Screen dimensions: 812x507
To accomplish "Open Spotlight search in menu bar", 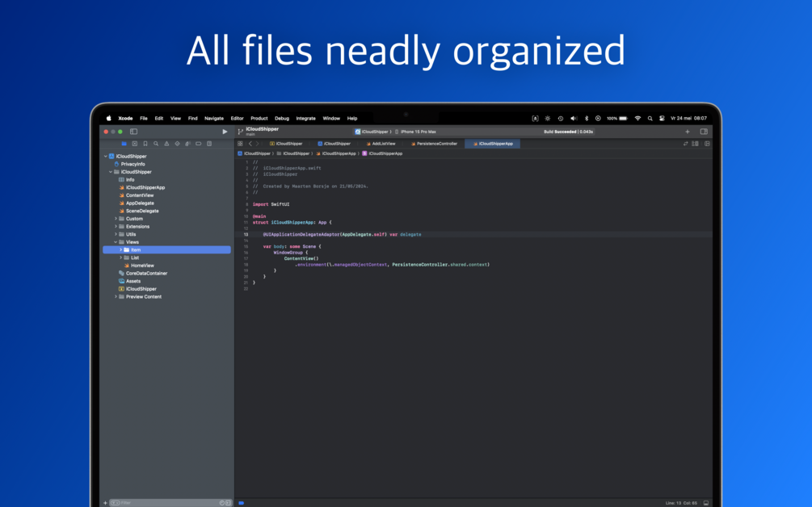I will (650, 119).
